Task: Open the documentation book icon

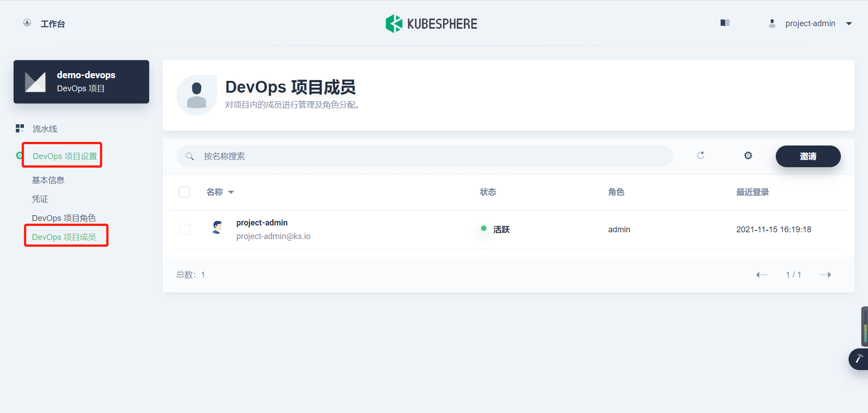Action: point(725,23)
